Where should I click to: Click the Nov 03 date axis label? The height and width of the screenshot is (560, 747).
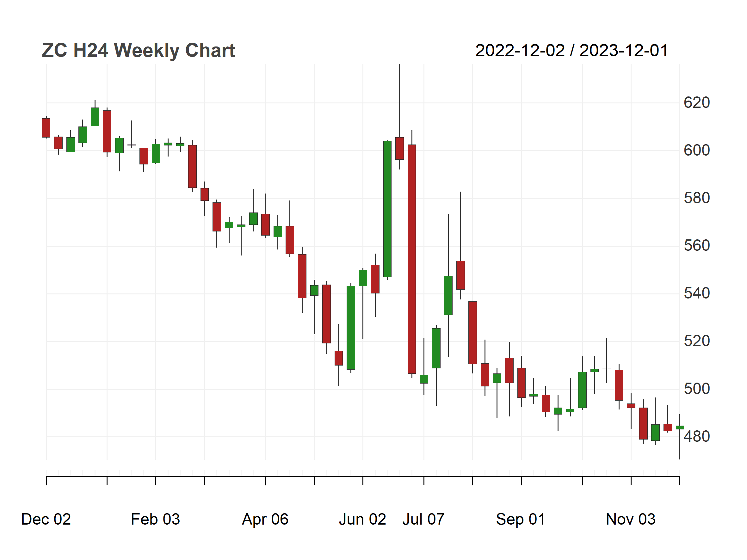631,519
